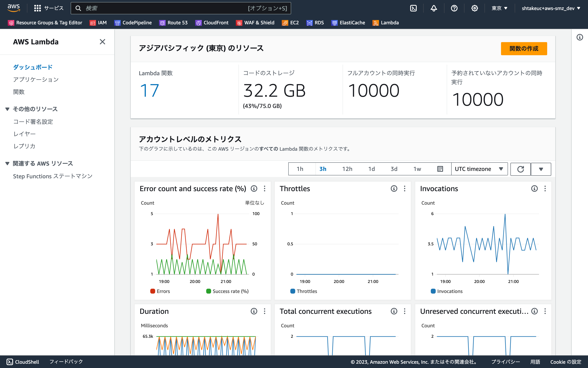
Task: Open the UTC timezone dropdown
Action: [x=479, y=169]
